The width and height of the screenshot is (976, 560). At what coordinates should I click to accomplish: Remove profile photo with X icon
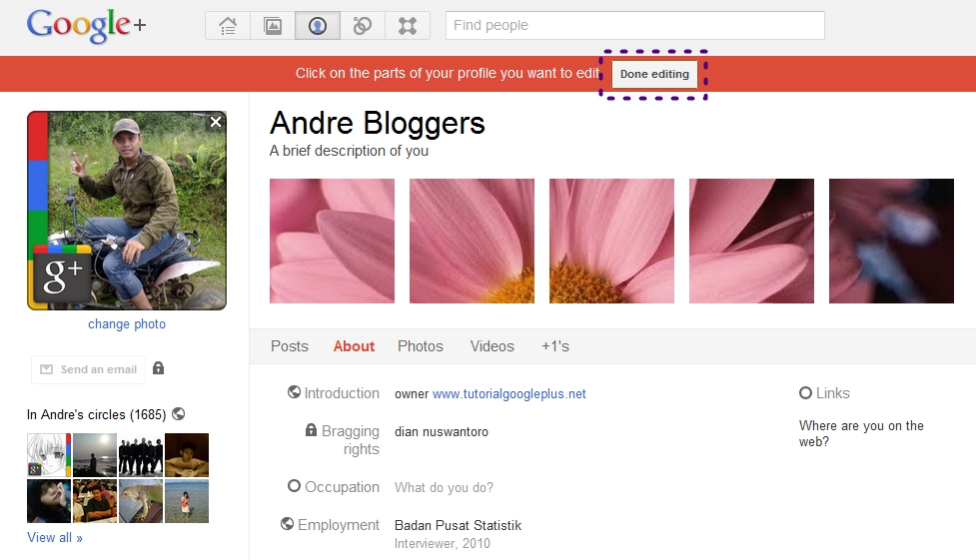tap(216, 122)
